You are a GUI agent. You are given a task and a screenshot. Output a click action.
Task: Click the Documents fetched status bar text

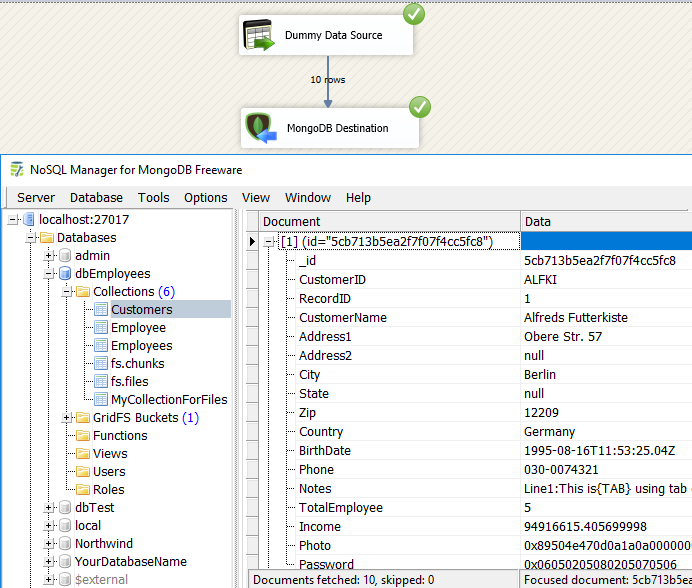[x=343, y=580]
